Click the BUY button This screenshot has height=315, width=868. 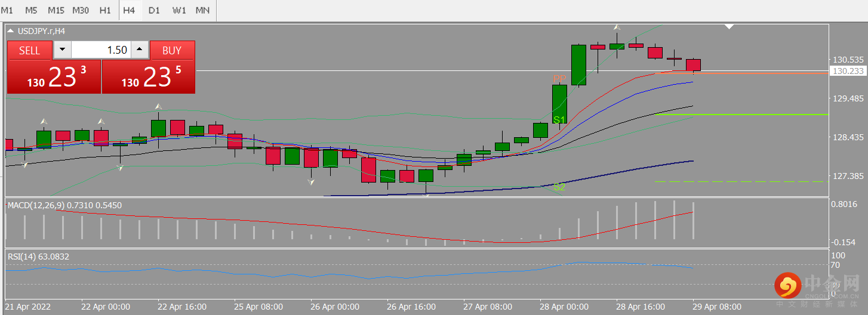172,51
